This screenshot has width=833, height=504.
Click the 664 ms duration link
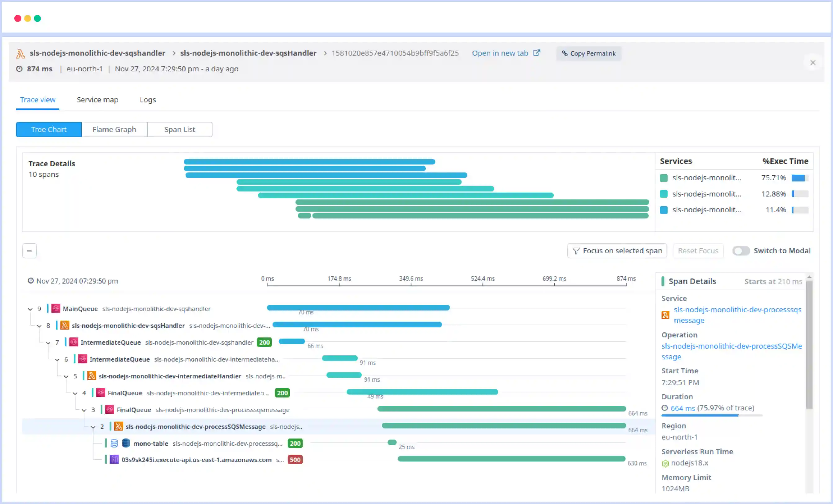click(x=682, y=408)
